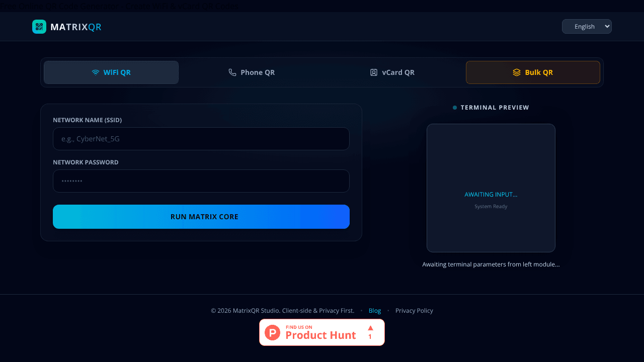The width and height of the screenshot is (644, 362).
Task: Switch to the vCard QR tab
Action: pyautogui.click(x=392, y=72)
